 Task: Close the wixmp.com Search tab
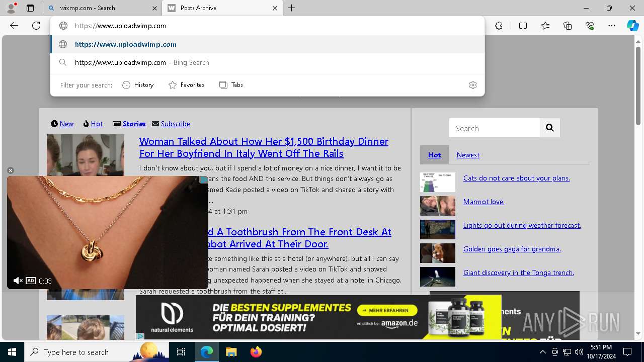(x=154, y=8)
